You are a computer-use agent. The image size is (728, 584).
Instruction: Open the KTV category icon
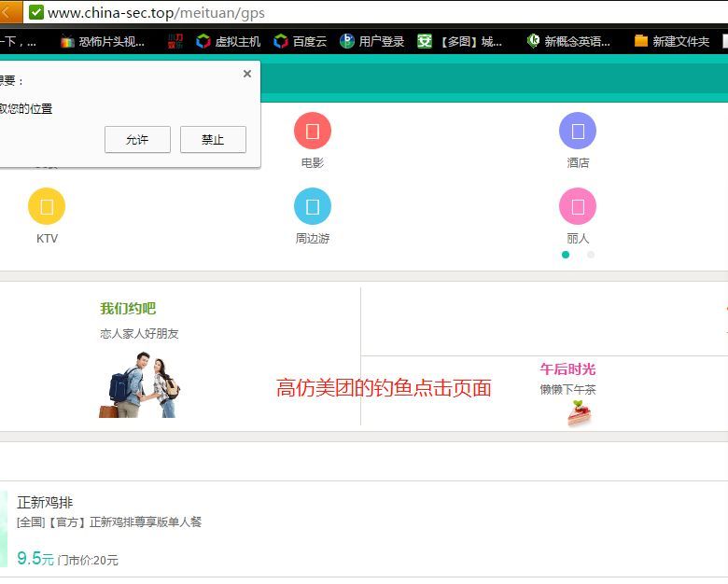click(47, 206)
